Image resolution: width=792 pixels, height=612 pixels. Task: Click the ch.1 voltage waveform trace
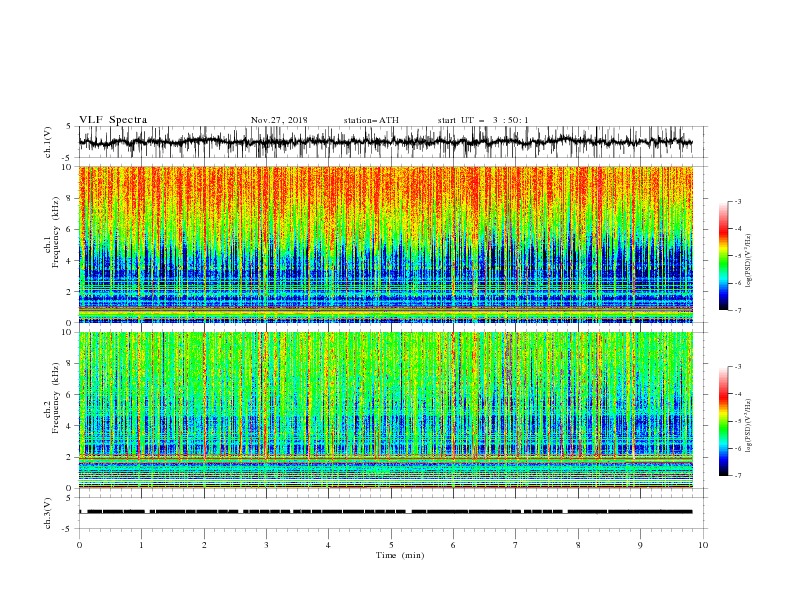click(386, 142)
